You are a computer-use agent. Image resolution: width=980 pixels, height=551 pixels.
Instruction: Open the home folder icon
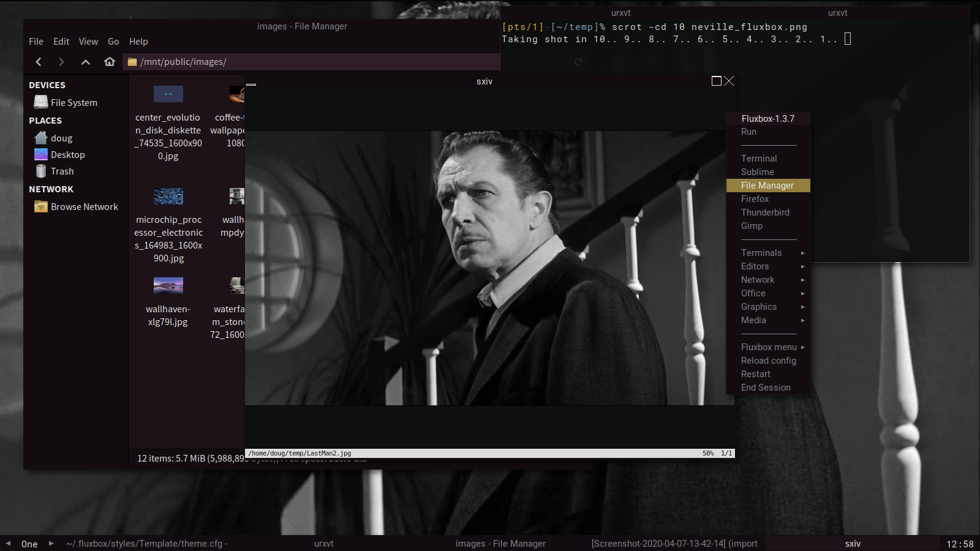click(110, 62)
